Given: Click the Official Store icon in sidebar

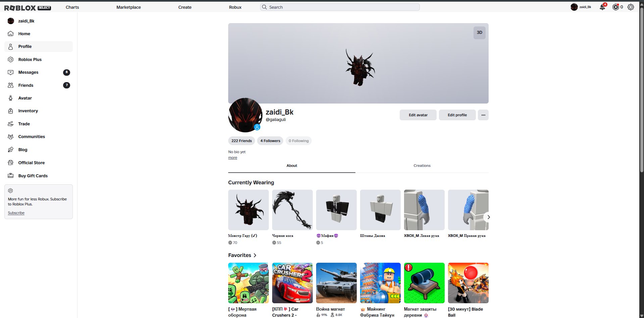Looking at the screenshot, I should [x=11, y=163].
